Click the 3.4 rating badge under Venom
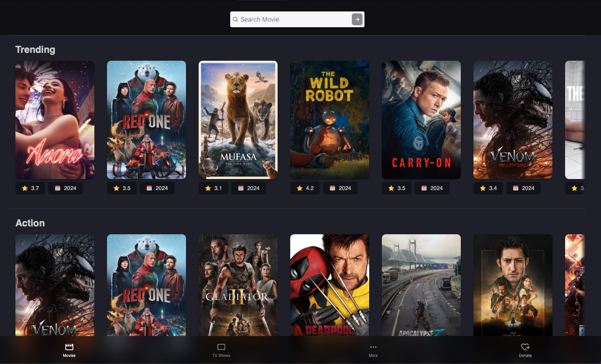Viewport: 601px width, 364px height. pyautogui.click(x=488, y=188)
